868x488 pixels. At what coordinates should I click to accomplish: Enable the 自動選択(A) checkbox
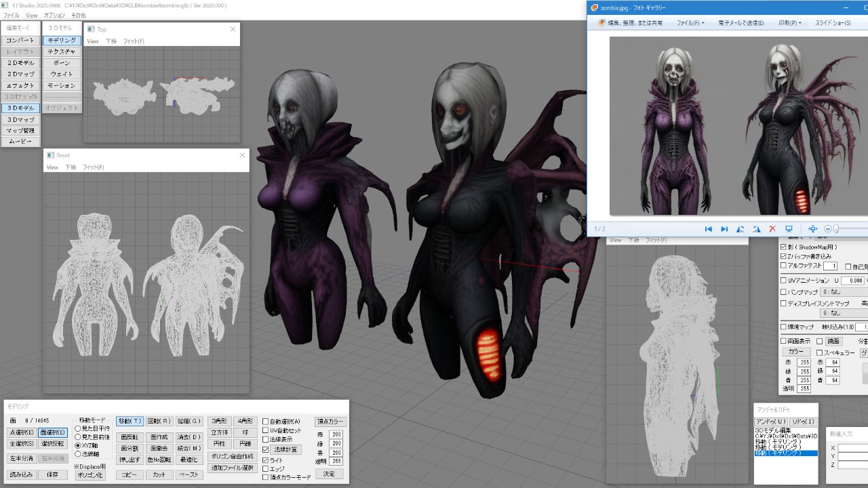click(266, 422)
